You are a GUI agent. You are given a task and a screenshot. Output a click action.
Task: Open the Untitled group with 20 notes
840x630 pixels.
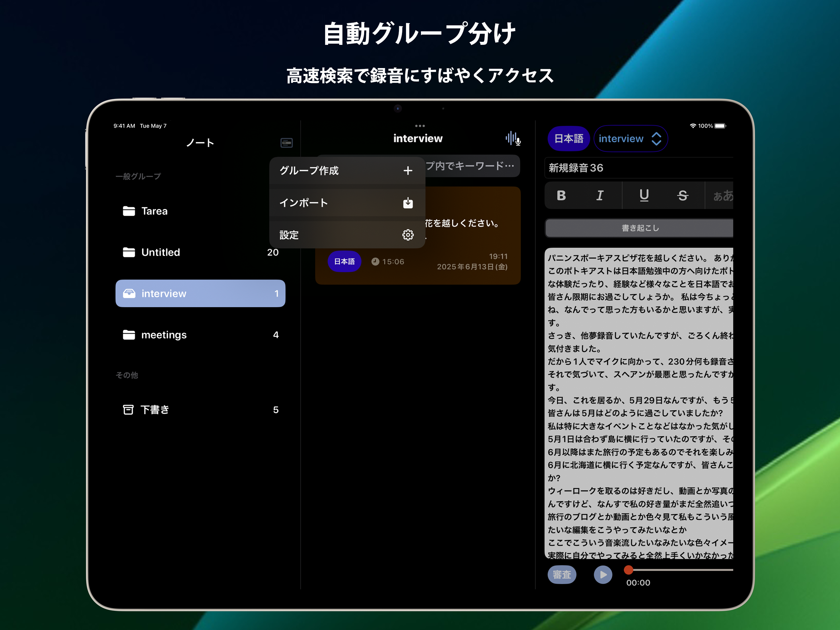tap(200, 252)
